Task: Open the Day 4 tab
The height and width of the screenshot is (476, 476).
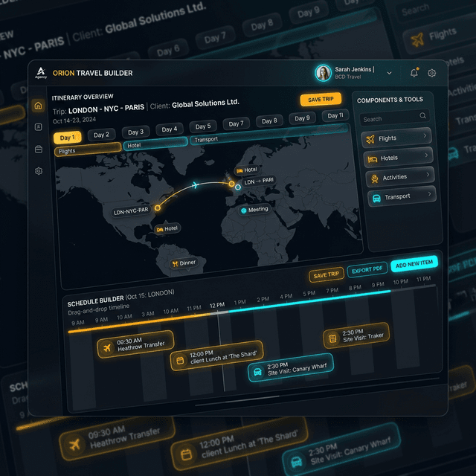Action: point(169,129)
